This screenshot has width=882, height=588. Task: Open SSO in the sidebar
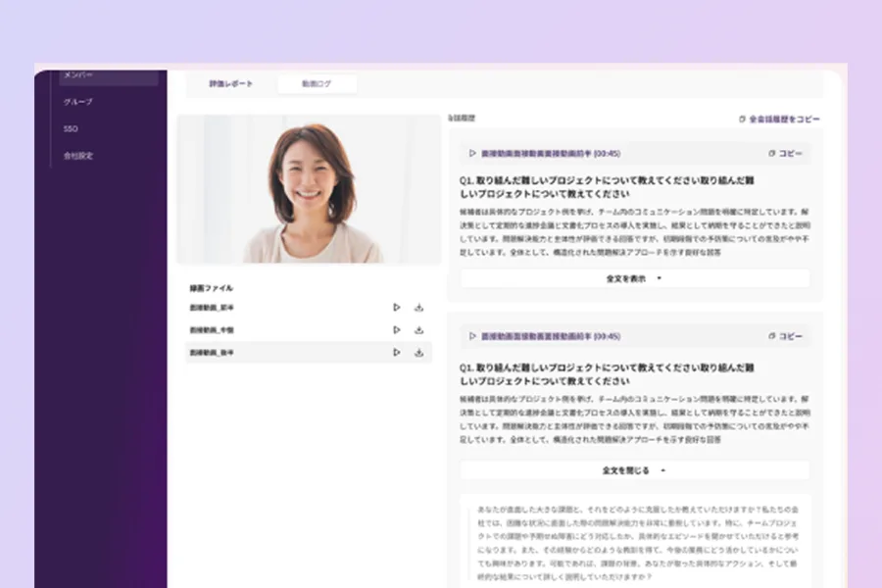(x=71, y=128)
